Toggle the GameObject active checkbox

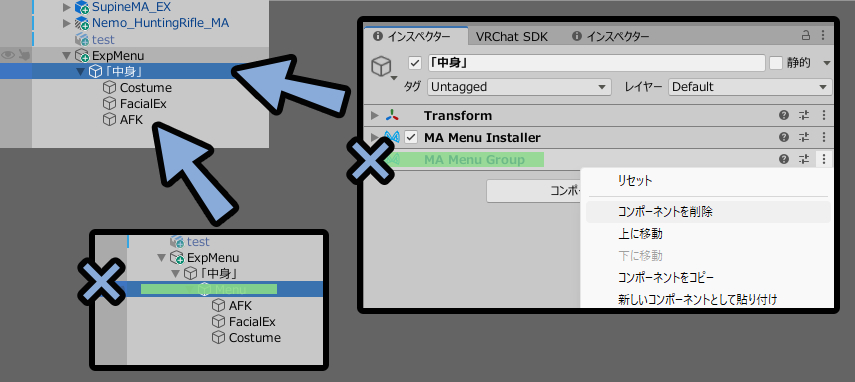click(x=415, y=63)
